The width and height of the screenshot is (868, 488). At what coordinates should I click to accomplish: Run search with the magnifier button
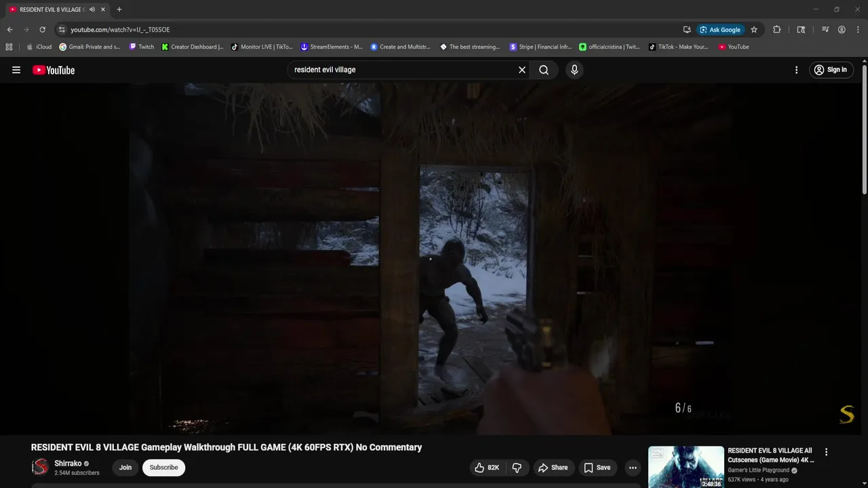point(544,70)
